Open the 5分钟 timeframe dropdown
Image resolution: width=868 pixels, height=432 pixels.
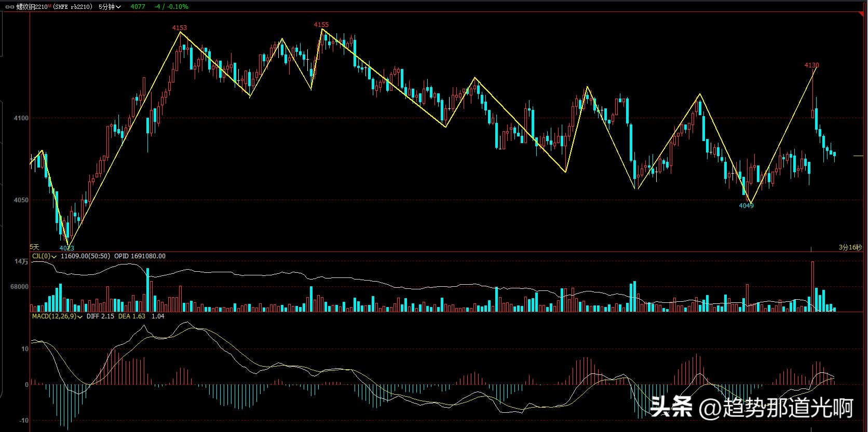(x=110, y=7)
